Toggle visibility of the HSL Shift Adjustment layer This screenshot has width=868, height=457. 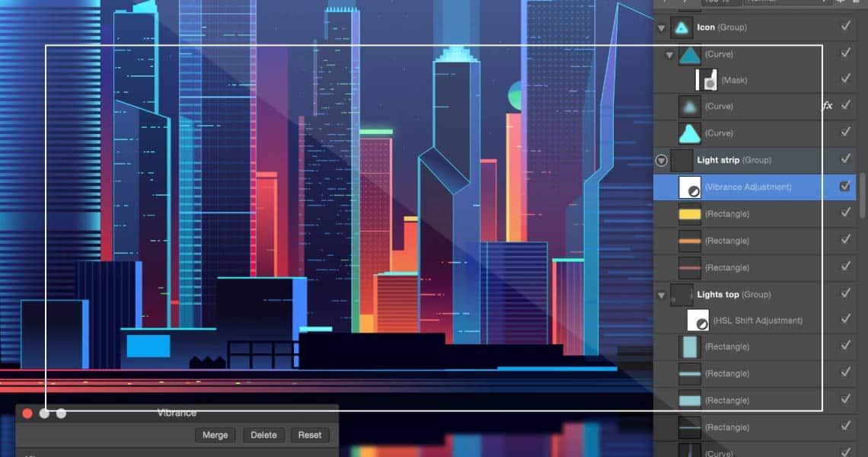[845, 320]
